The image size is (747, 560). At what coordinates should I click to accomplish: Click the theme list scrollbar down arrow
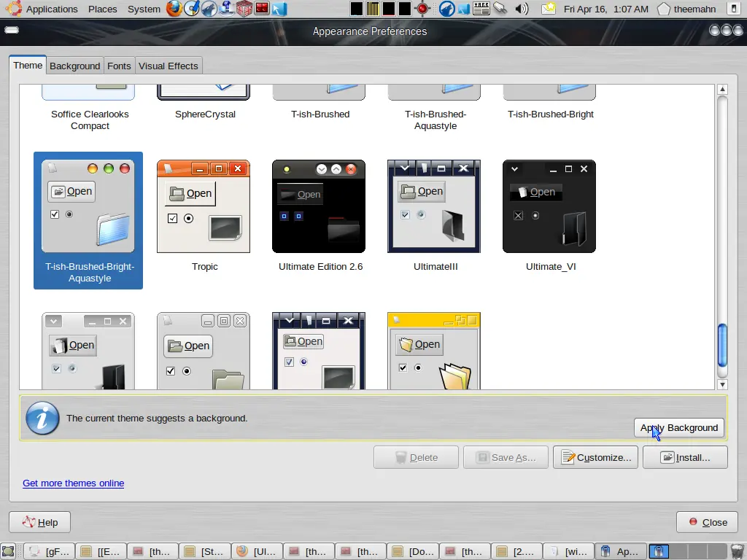pyautogui.click(x=722, y=384)
